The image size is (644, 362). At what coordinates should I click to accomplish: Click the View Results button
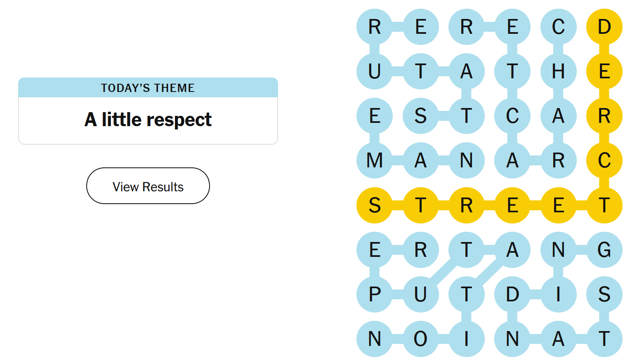(148, 186)
